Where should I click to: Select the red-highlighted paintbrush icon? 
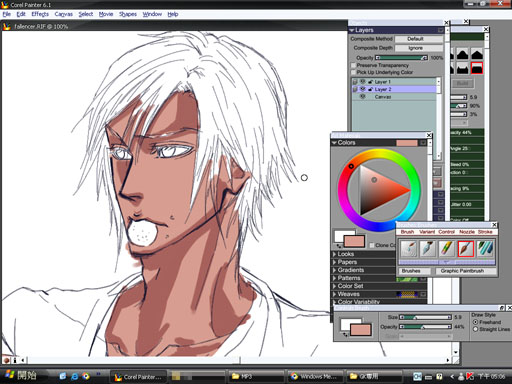(466, 249)
